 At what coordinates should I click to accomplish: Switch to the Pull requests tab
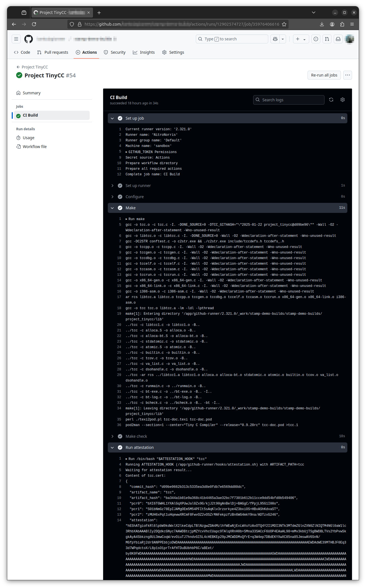click(x=53, y=52)
